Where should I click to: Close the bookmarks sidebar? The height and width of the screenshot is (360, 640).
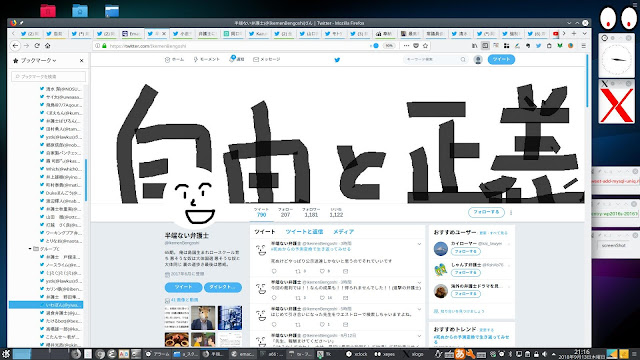(82, 60)
